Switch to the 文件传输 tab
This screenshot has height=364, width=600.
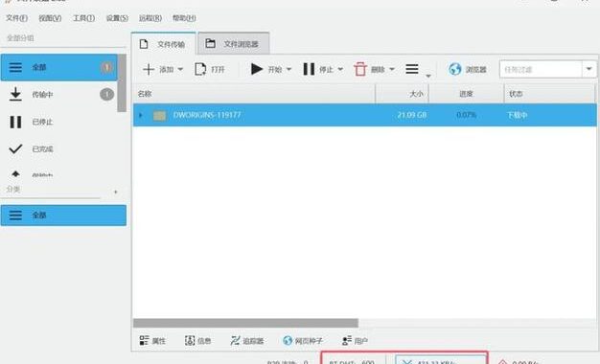pos(163,44)
